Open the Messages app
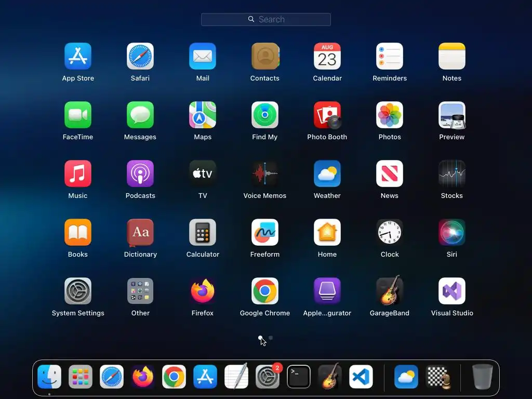 140,115
